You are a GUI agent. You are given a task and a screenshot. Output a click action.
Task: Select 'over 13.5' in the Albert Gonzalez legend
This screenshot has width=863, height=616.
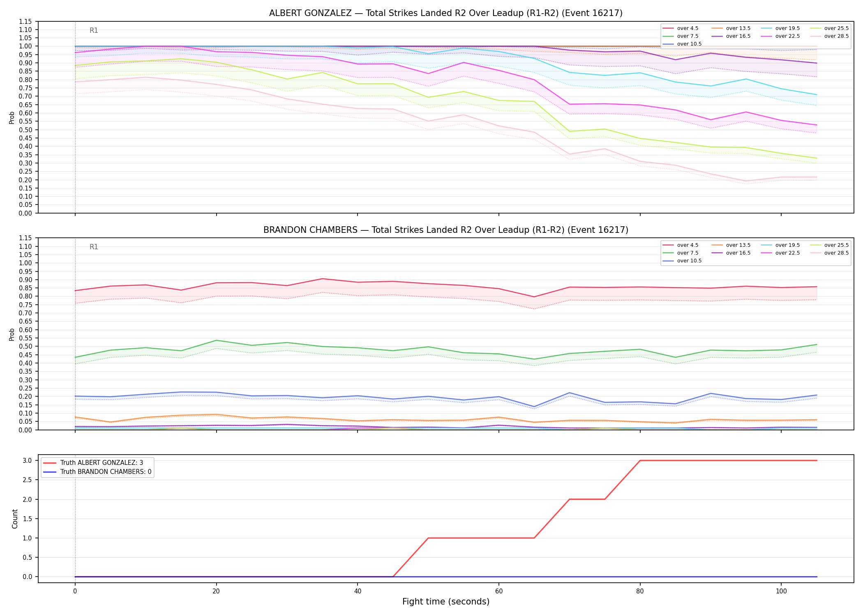[731, 28]
